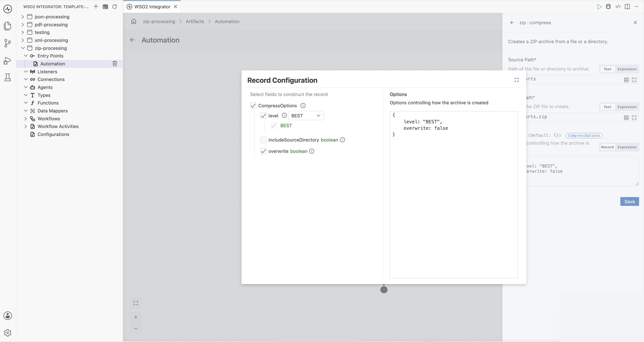Uncheck the overwrite boolean checkbox
The height and width of the screenshot is (342, 644).
pos(263,151)
